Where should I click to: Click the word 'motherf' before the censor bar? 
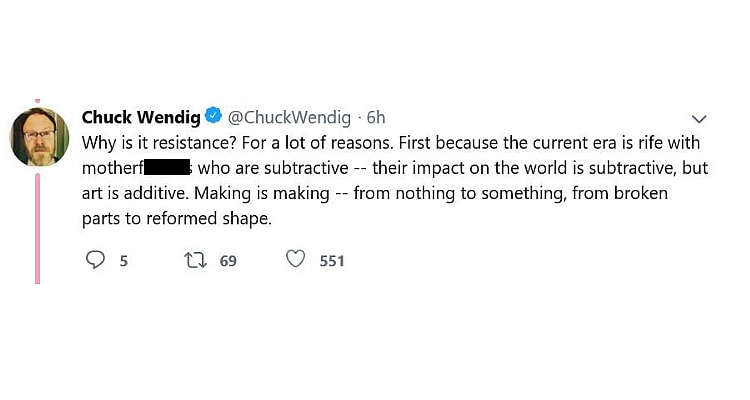(114, 168)
